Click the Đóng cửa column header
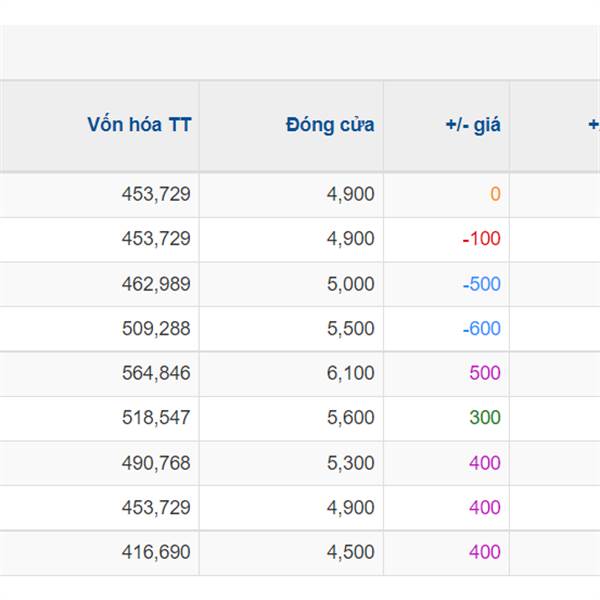600x600 pixels. click(x=330, y=125)
